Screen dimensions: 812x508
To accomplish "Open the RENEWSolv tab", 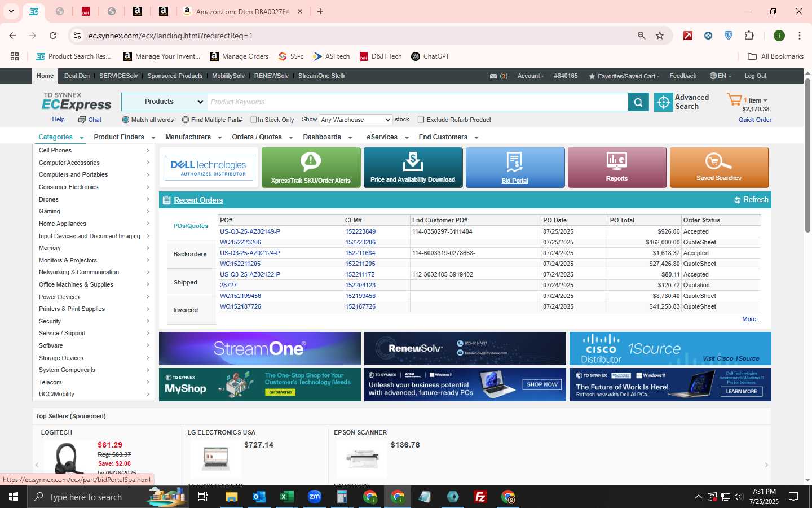I will coord(271,76).
